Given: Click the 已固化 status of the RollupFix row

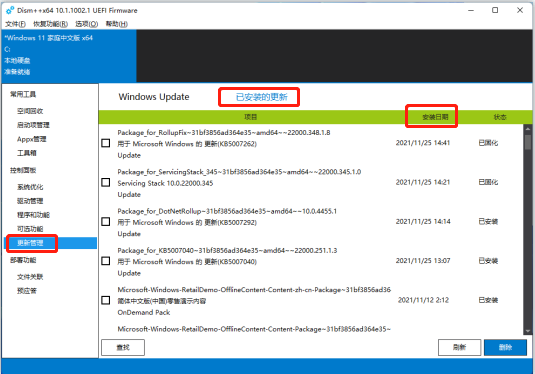Looking at the screenshot, I should point(488,143).
